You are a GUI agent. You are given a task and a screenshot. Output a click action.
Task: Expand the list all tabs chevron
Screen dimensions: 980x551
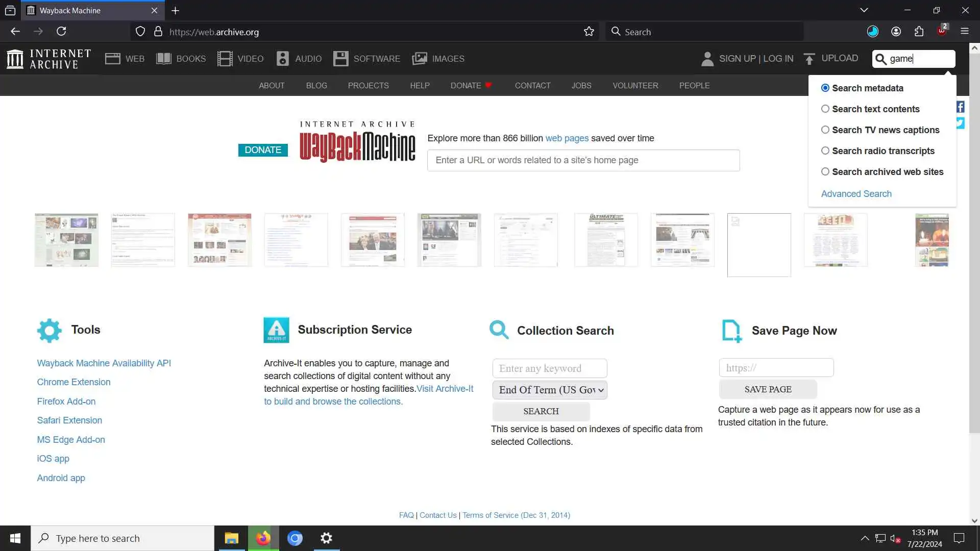[x=864, y=10]
